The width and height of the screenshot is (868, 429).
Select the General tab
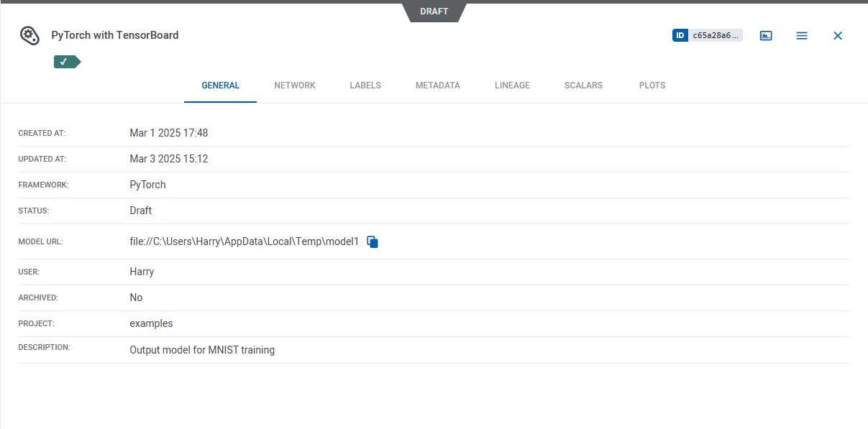[220, 86]
